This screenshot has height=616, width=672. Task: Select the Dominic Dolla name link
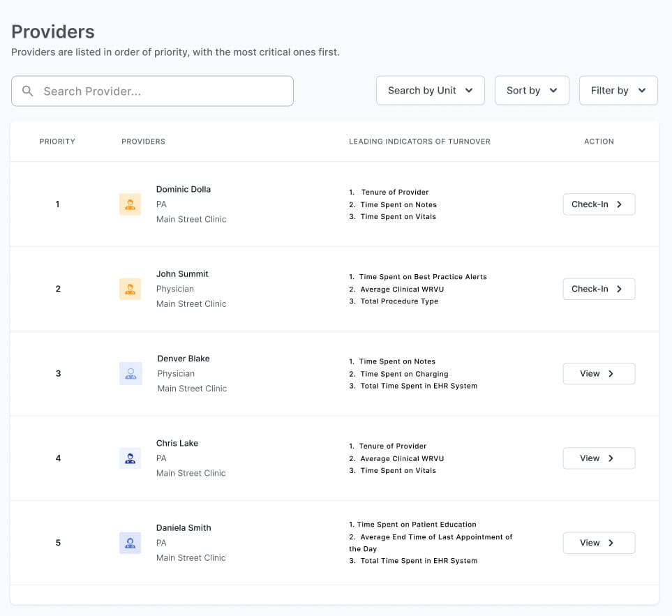183,189
